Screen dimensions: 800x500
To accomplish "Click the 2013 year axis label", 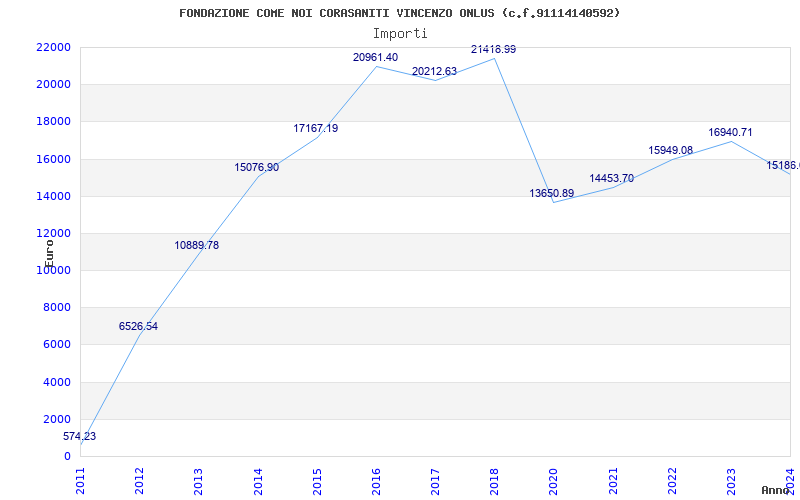I will click(198, 481).
